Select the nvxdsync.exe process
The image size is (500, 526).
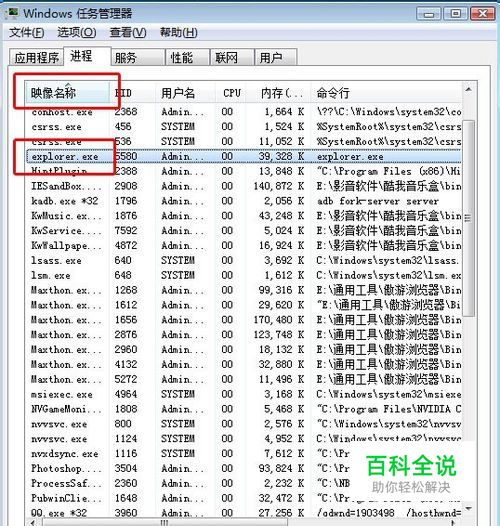[x=243, y=454]
